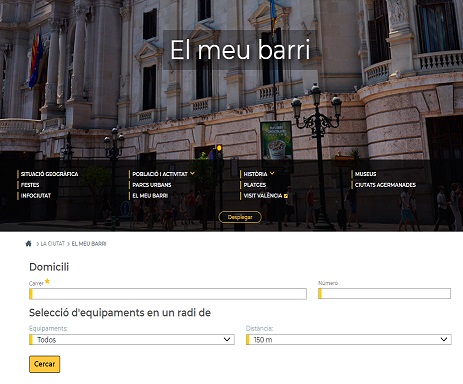Open Ciutats Agermanades menu item
The width and height of the screenshot is (463, 384).
[385, 185]
